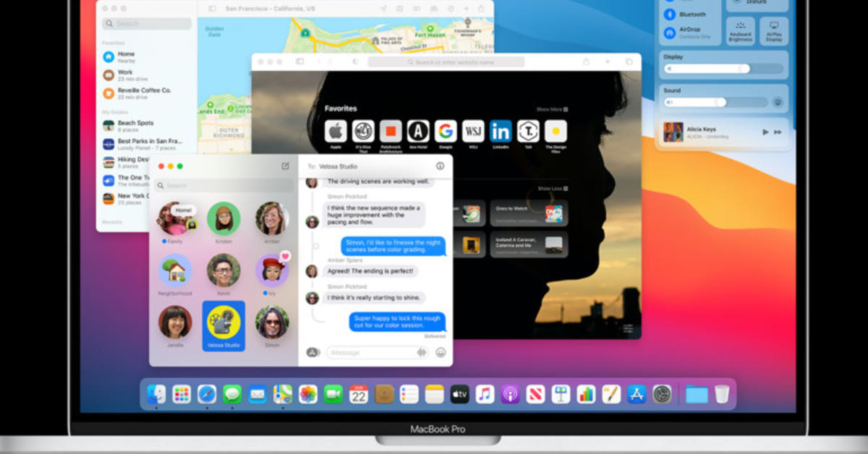This screenshot has height=454, width=868.
Task: Open The Design Files favorite
Action: pos(556,131)
